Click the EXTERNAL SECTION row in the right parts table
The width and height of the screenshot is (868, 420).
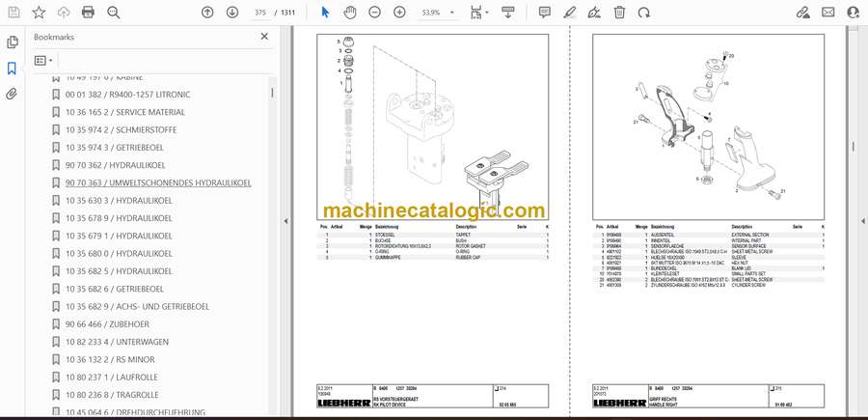click(709, 235)
